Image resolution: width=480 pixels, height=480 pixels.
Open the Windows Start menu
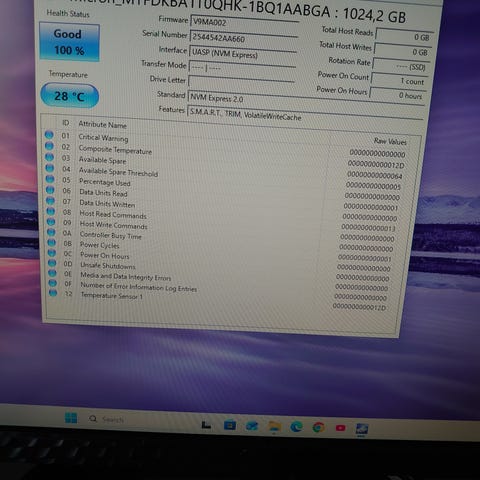click(x=71, y=418)
